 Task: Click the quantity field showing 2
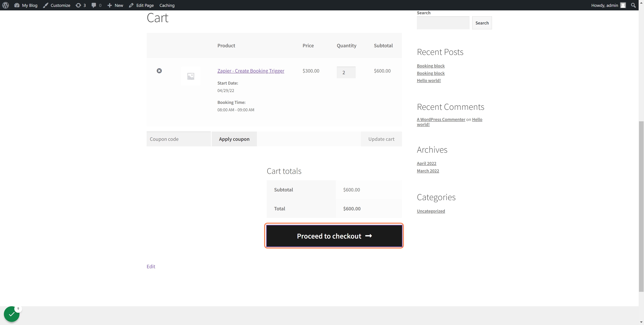pyautogui.click(x=346, y=73)
